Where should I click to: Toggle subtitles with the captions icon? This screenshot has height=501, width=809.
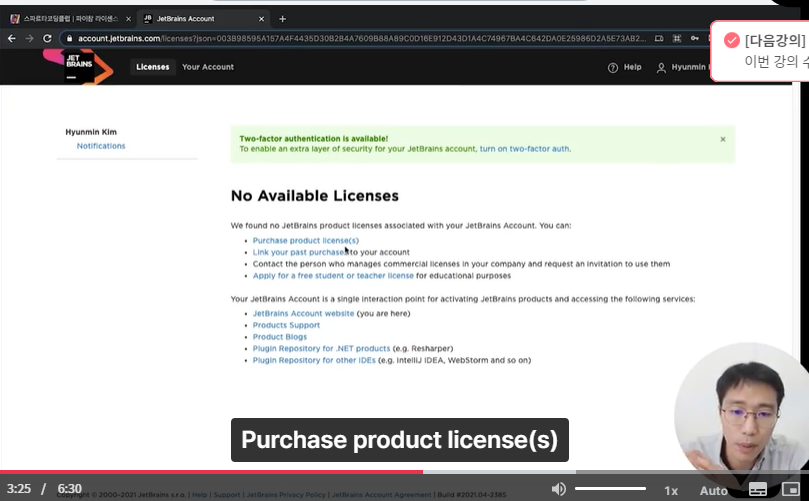[x=758, y=489]
